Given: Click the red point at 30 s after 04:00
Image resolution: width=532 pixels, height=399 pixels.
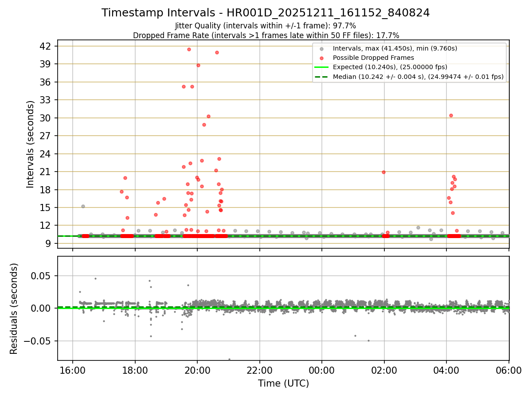Looking at the screenshot, I should coord(451,115).
